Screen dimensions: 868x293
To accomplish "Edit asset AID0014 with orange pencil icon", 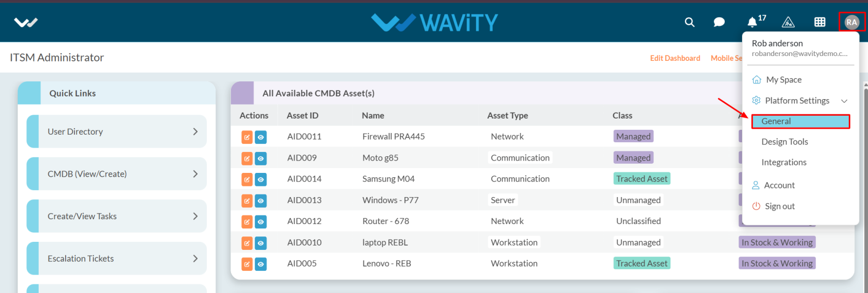I will coord(247,179).
